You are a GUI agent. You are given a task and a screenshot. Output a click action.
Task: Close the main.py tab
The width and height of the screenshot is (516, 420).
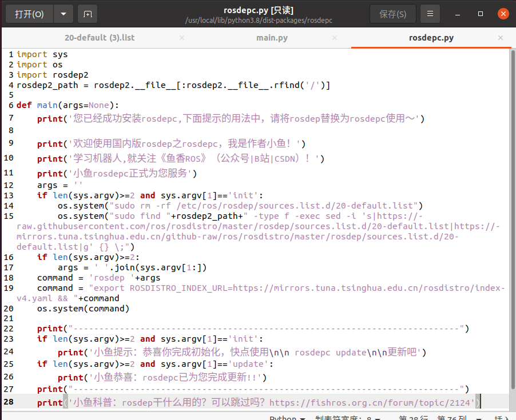(x=334, y=38)
